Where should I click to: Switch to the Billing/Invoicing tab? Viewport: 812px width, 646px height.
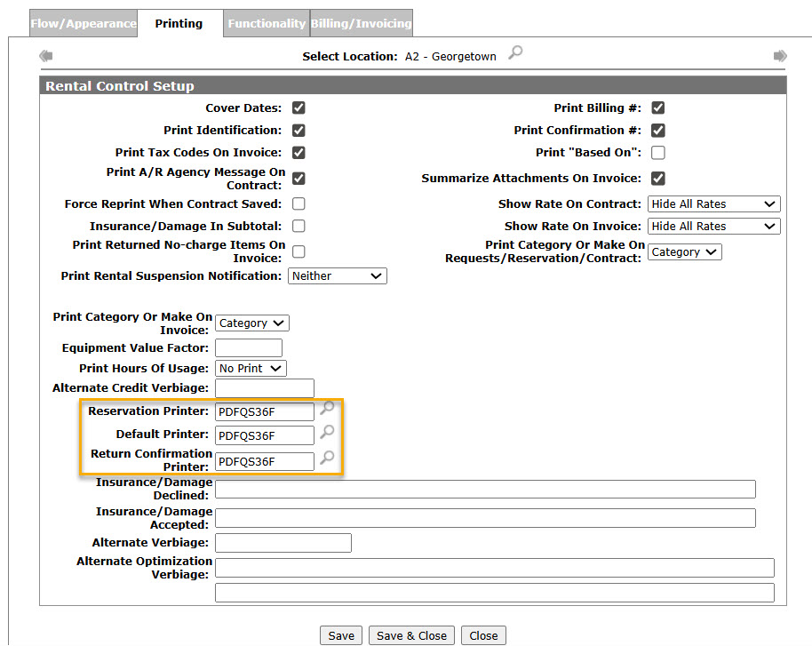coord(361,24)
